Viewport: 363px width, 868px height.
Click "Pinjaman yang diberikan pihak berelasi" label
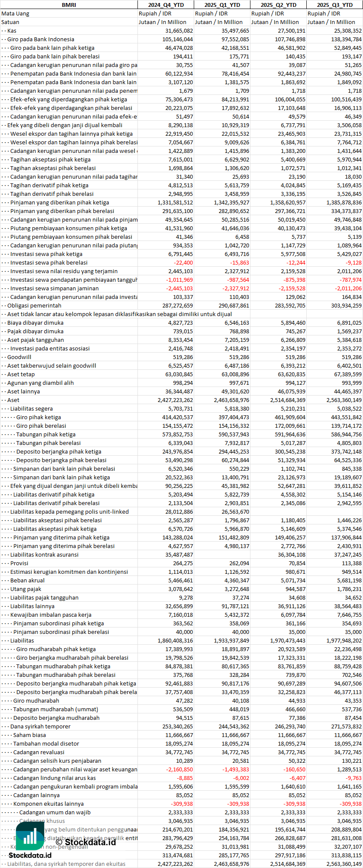62,211
